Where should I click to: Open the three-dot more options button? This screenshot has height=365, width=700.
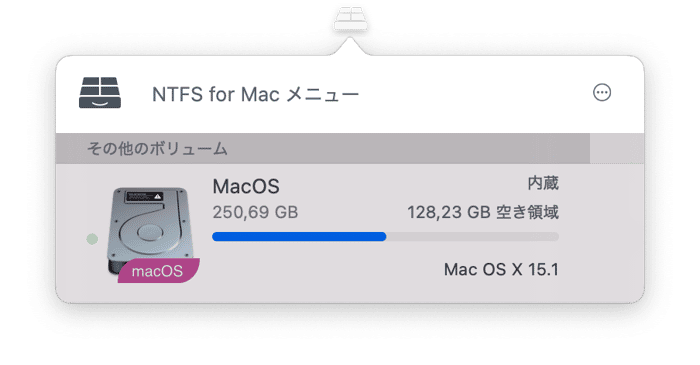click(x=602, y=93)
